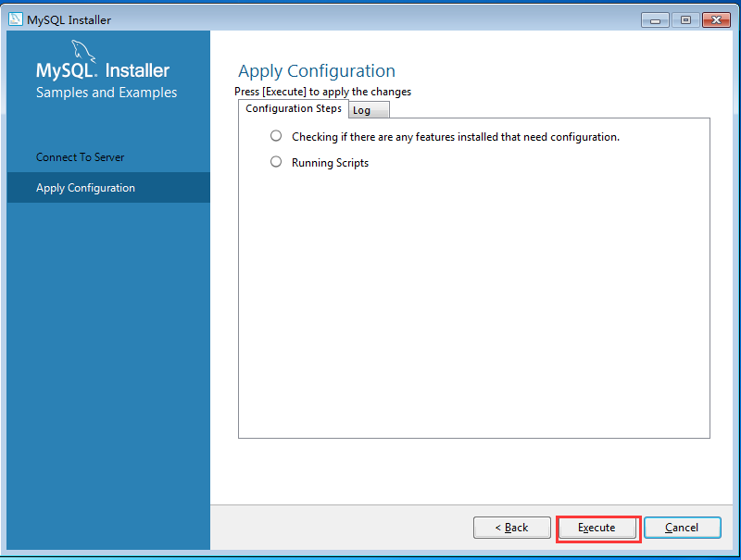
Task: Minimize the MySQL Installer window
Action: (655, 19)
